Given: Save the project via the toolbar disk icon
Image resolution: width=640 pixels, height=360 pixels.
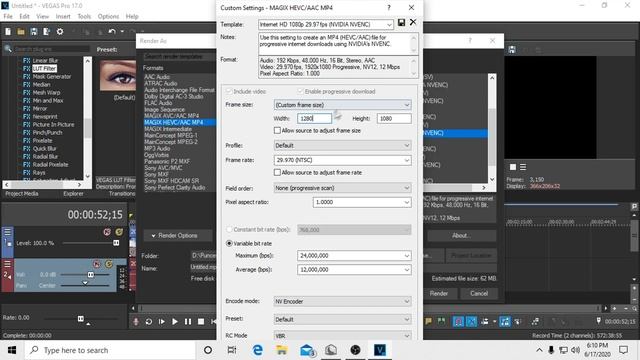Looking at the screenshot, I should (34, 31).
